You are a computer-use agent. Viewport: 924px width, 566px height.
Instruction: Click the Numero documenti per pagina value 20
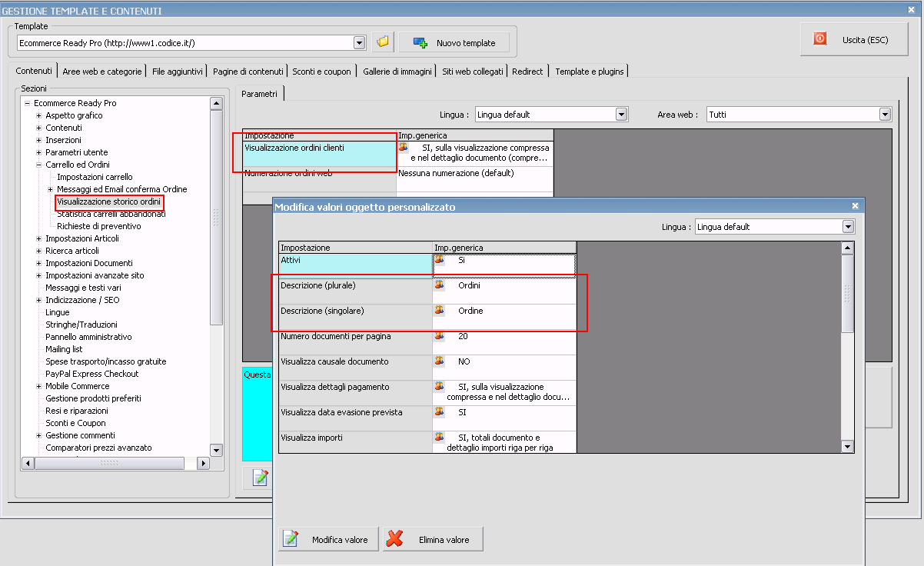click(x=464, y=336)
